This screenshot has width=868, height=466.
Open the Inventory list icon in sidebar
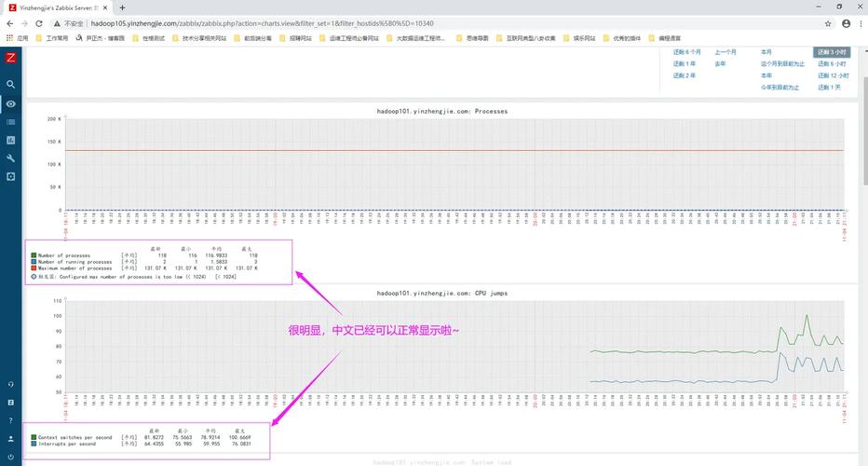coord(10,122)
